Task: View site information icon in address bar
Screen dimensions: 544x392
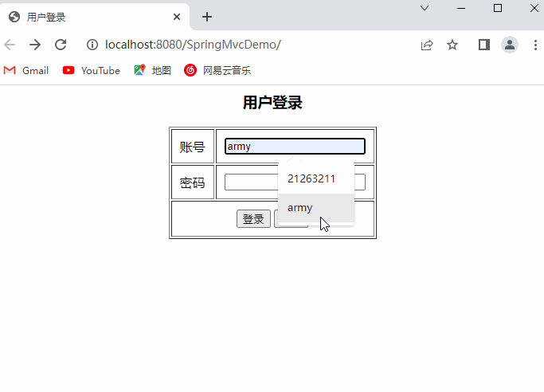Action: click(92, 45)
